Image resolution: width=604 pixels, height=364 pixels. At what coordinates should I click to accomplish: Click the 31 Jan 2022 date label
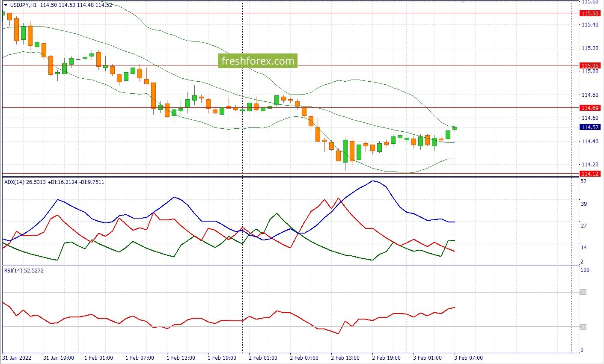[x=16, y=358]
